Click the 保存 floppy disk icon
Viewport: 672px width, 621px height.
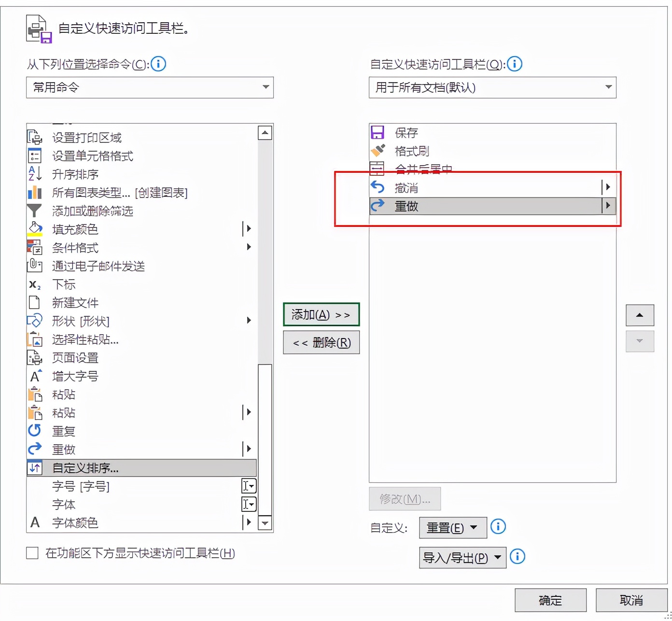[x=377, y=133]
